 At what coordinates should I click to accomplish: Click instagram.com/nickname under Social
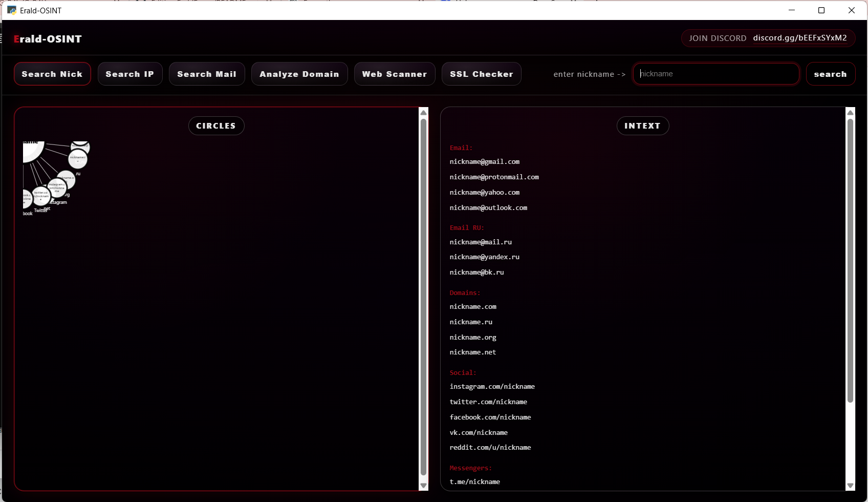[x=492, y=386]
